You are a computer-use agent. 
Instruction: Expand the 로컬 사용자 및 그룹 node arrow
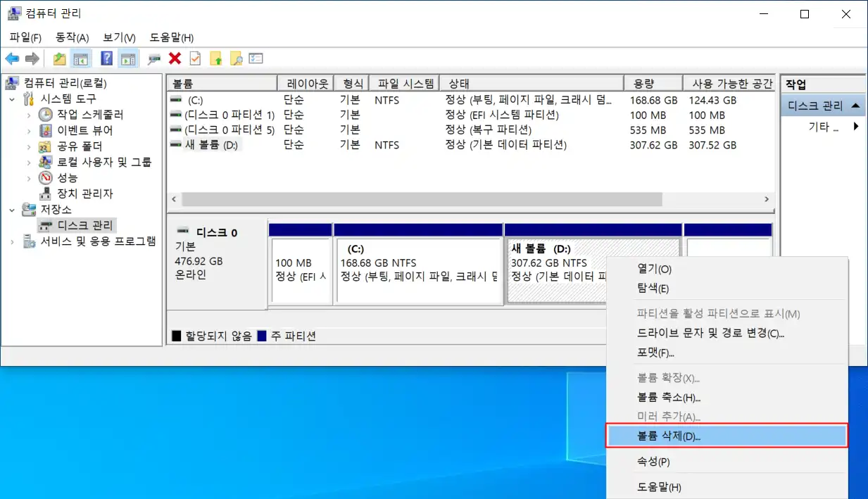(29, 162)
